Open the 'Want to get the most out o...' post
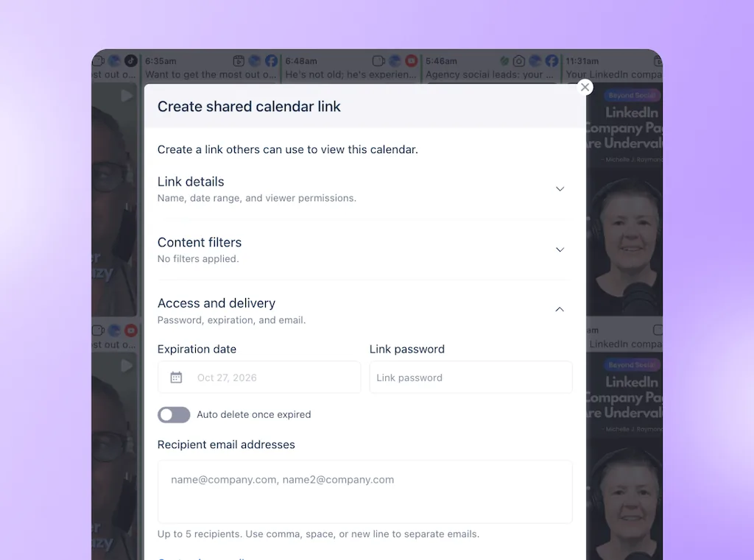This screenshot has width=754, height=560. point(211,74)
